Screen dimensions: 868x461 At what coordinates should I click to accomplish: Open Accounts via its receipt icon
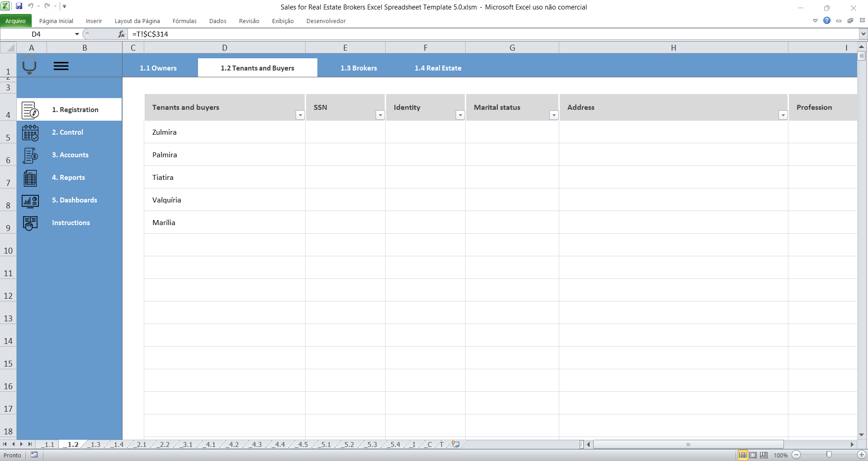click(x=30, y=155)
